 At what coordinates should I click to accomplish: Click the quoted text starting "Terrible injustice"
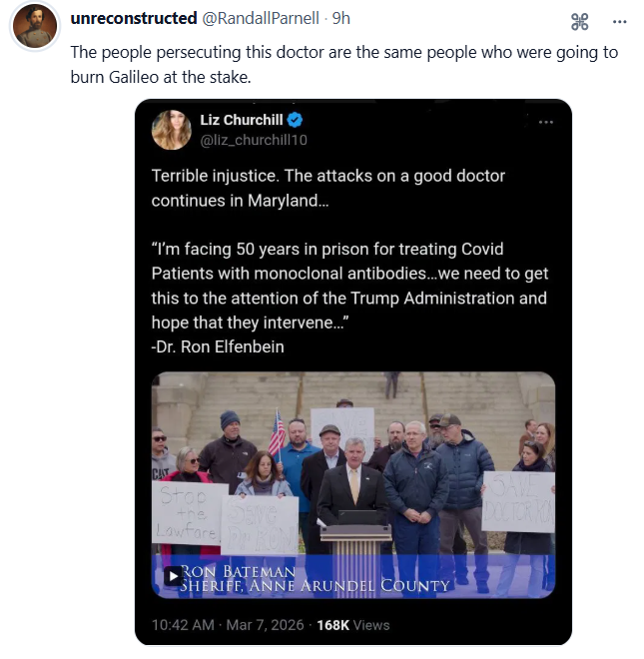[327, 188]
